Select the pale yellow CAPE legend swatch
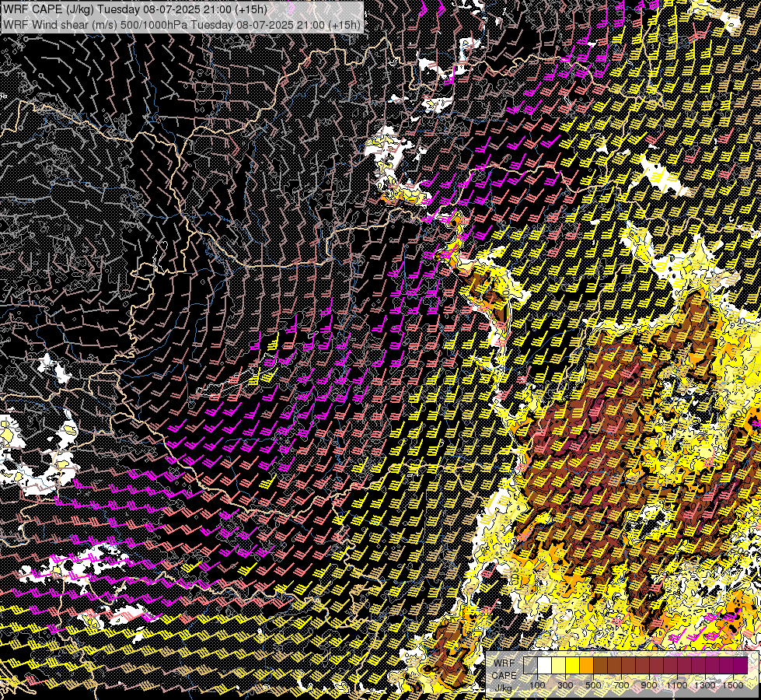The width and height of the screenshot is (761, 700). pos(559,666)
